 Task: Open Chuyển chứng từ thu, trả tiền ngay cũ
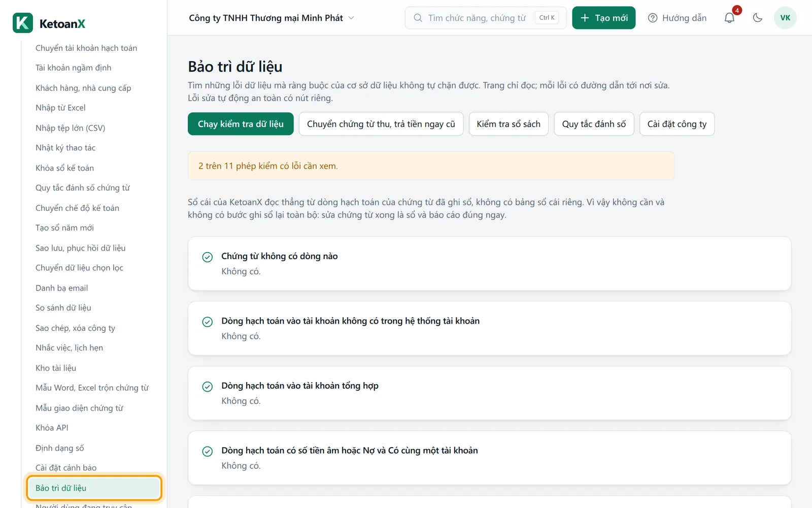381,124
